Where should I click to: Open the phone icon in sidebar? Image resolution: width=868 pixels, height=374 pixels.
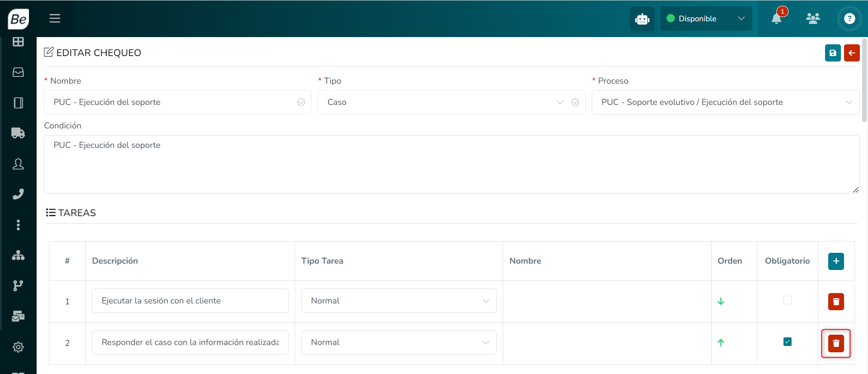[18, 194]
